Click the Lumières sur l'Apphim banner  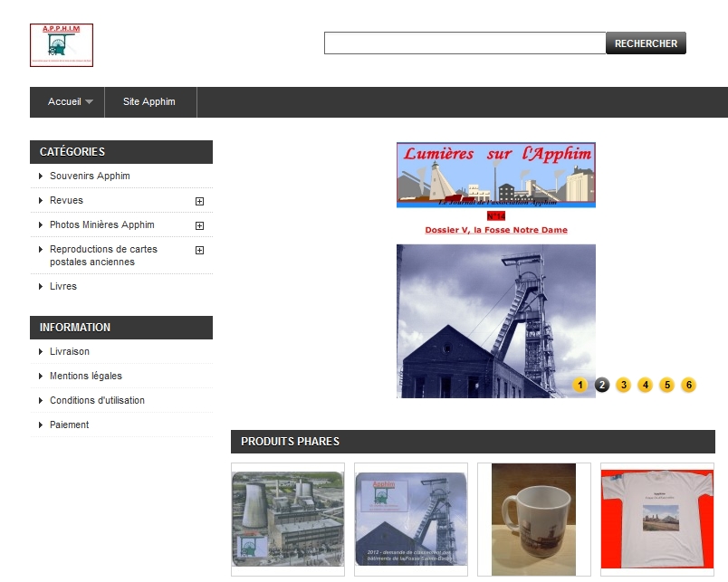(x=496, y=175)
